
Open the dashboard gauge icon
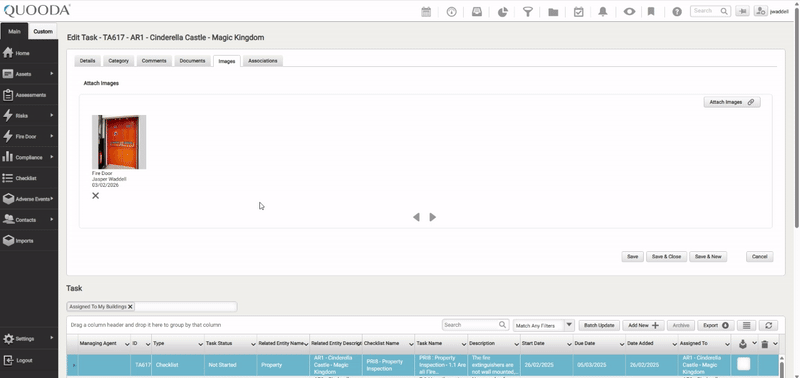click(452, 12)
